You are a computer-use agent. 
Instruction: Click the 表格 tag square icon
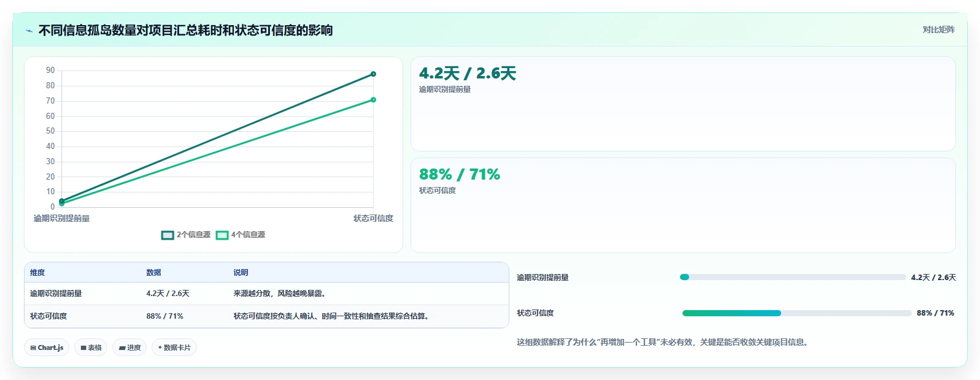coord(83,348)
